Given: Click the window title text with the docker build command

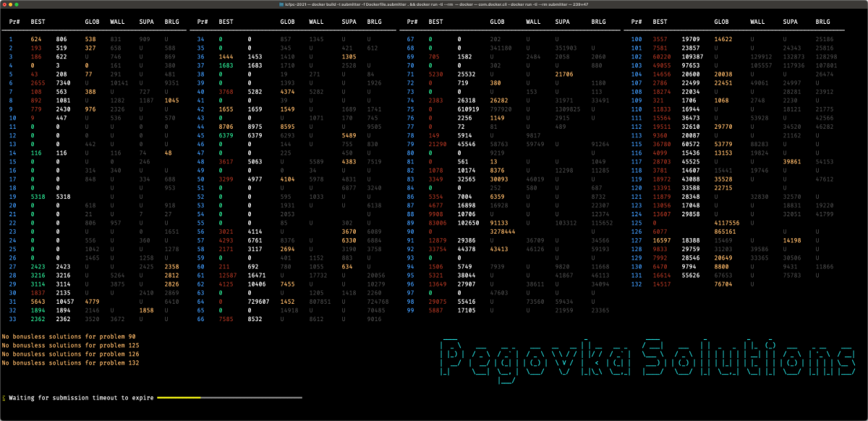Looking at the screenshot, I should coord(434,5).
